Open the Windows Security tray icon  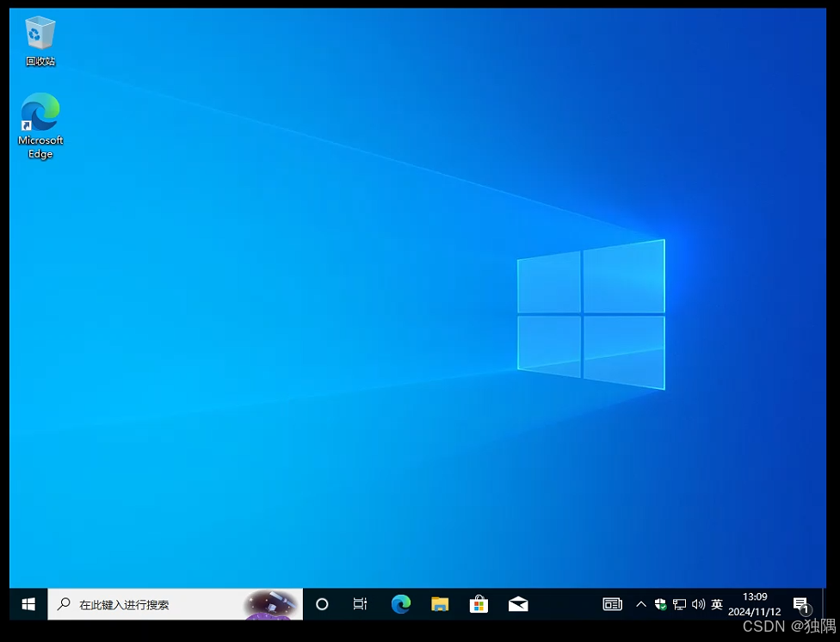tap(660, 604)
